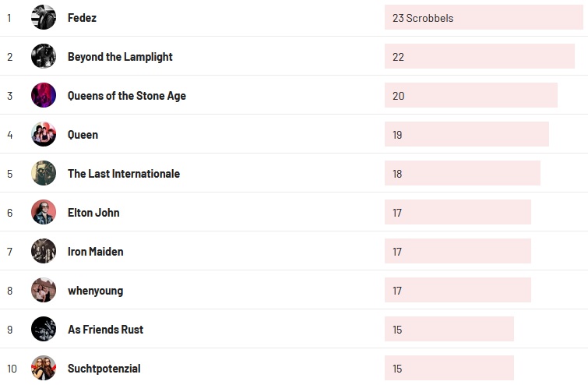Select Queen's 19 scrobble count bar
588x385 pixels.
[x=466, y=134]
